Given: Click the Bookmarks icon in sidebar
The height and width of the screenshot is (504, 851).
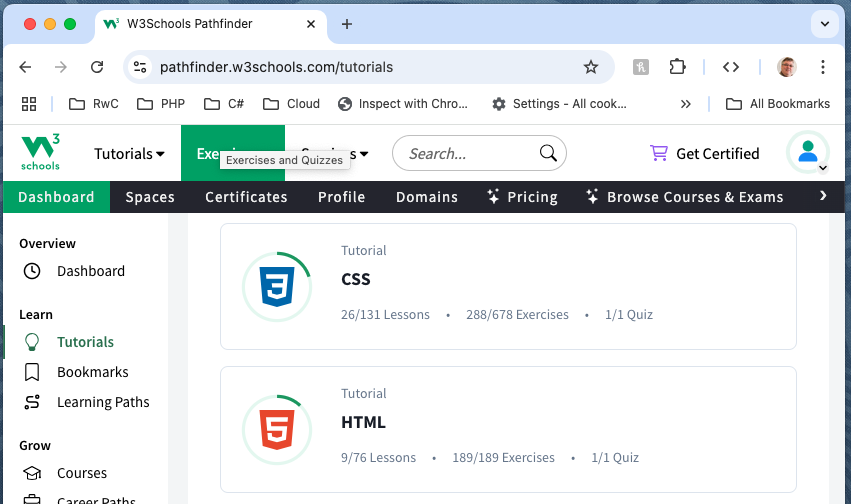Looking at the screenshot, I should [x=32, y=372].
